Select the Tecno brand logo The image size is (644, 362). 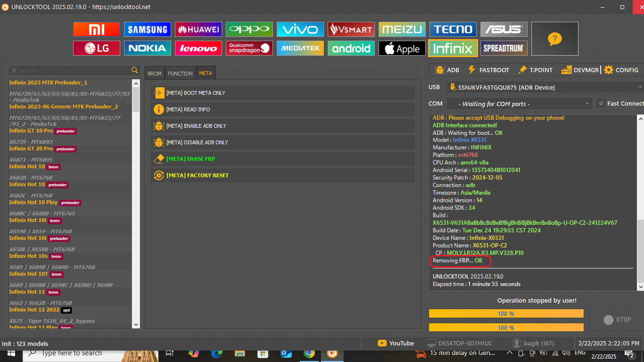[453, 29]
